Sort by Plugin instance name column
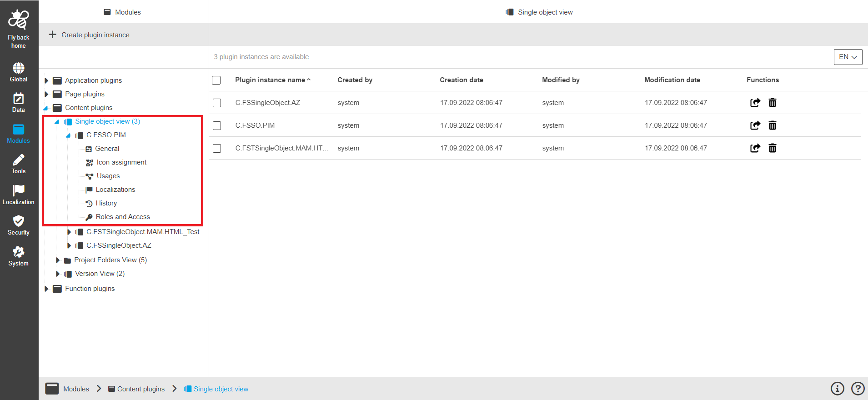 (x=270, y=80)
